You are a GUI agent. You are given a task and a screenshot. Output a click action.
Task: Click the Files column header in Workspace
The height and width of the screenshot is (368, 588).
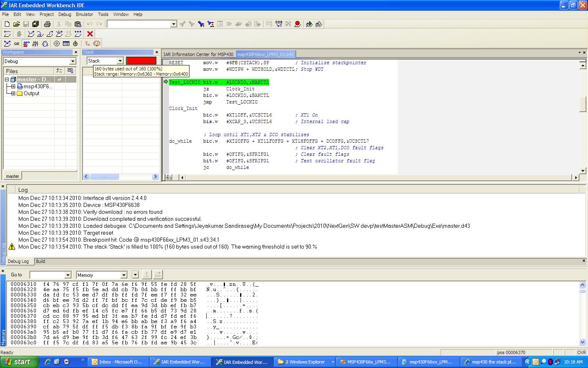pyautogui.click(x=29, y=71)
